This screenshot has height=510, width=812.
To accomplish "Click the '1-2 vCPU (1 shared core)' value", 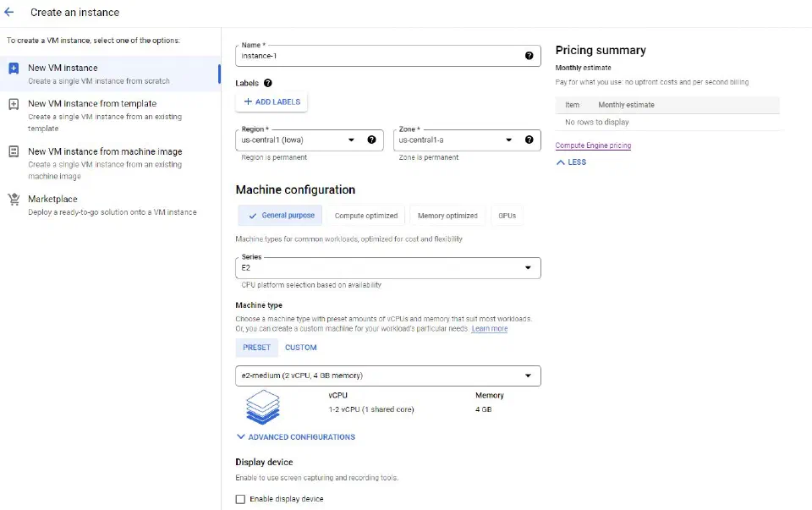I will pyautogui.click(x=371, y=409).
